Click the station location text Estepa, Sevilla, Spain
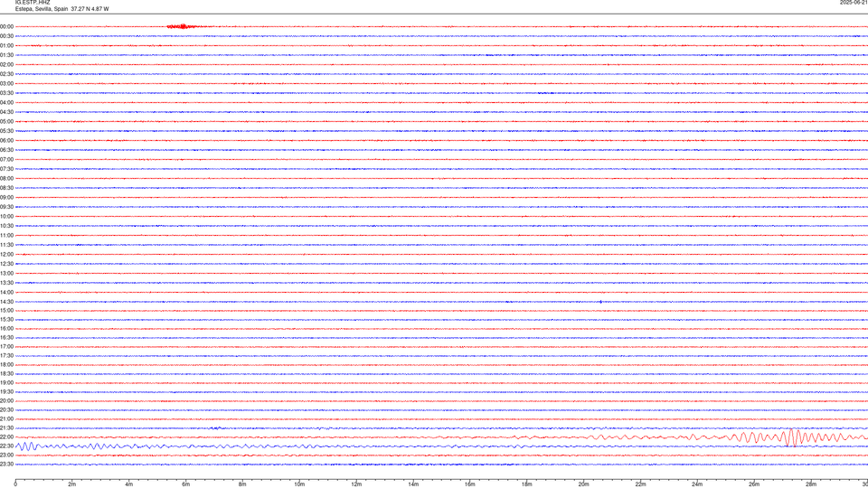Screen dimensions: 868x488 click(42, 9)
